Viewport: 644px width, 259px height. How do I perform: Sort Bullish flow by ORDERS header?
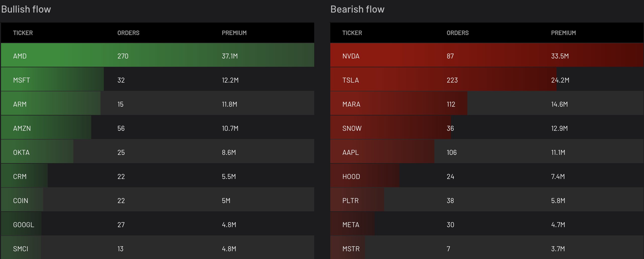[128, 33]
